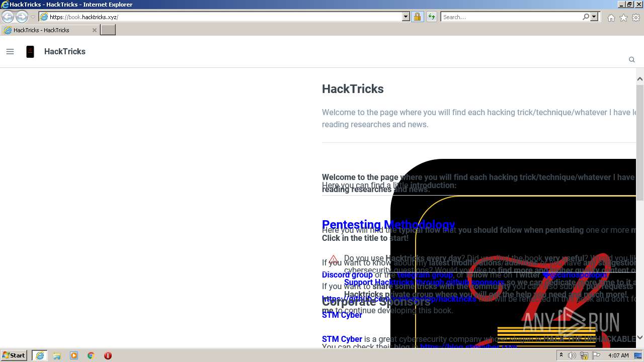Click the search magnifier in the Search box
This screenshot has width=644, height=362.
click(x=586, y=17)
